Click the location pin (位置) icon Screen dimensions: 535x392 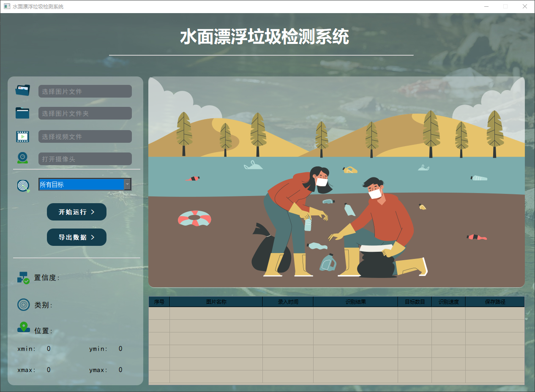point(24,327)
